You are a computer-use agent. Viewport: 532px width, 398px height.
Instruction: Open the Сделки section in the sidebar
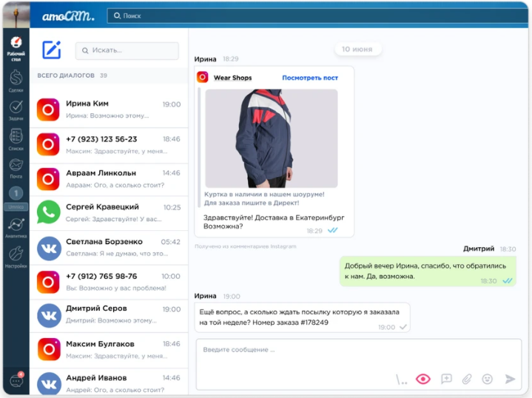point(16,81)
